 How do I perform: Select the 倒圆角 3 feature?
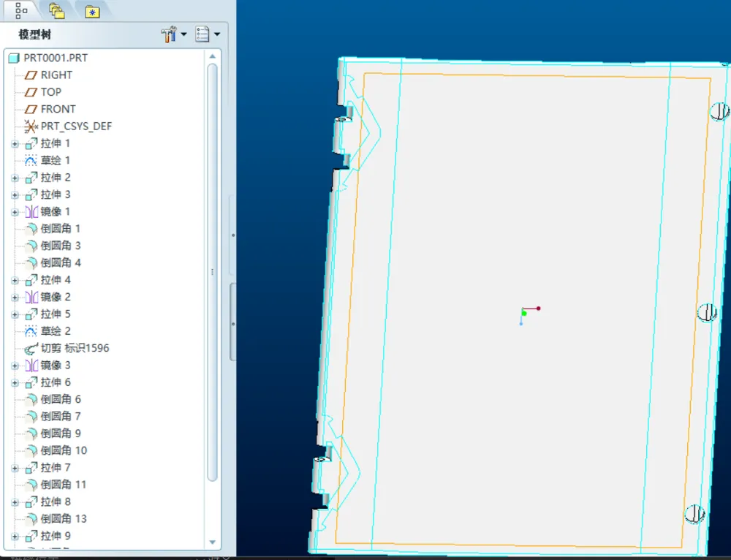coord(61,246)
